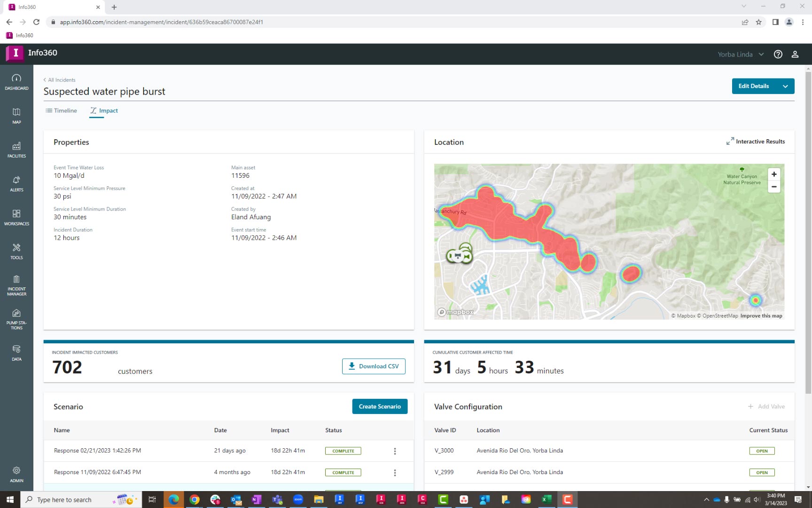Screen dimensions: 812x508
Task: Zoom out on the location map
Action: coord(773,187)
